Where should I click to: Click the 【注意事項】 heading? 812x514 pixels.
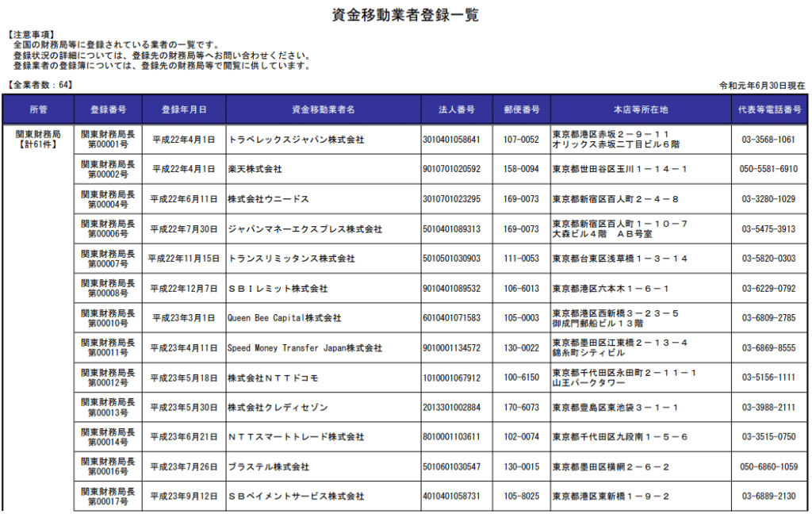[x=32, y=35]
